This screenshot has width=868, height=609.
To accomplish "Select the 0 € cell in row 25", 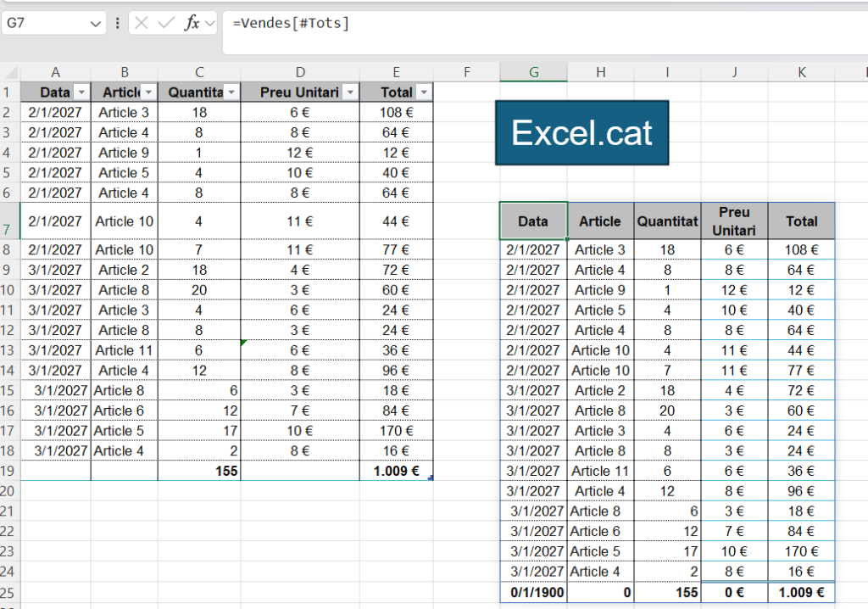I will (x=735, y=592).
